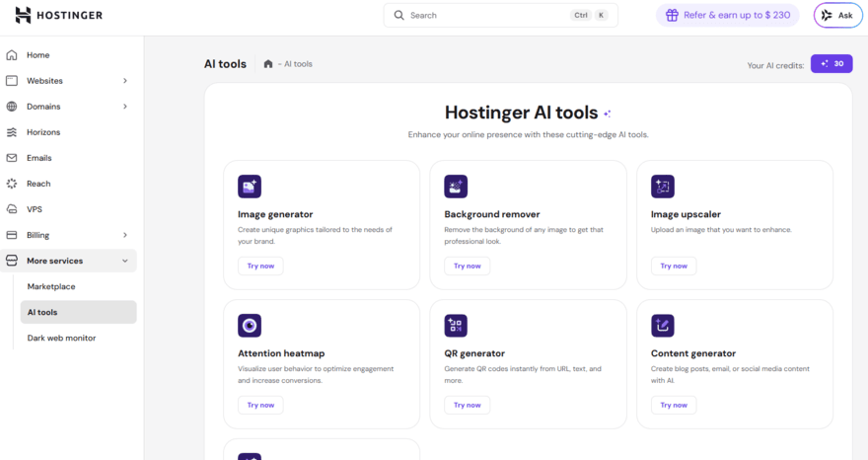Collapse the More services chevron
Screen dimensions: 868x460
(x=125, y=261)
